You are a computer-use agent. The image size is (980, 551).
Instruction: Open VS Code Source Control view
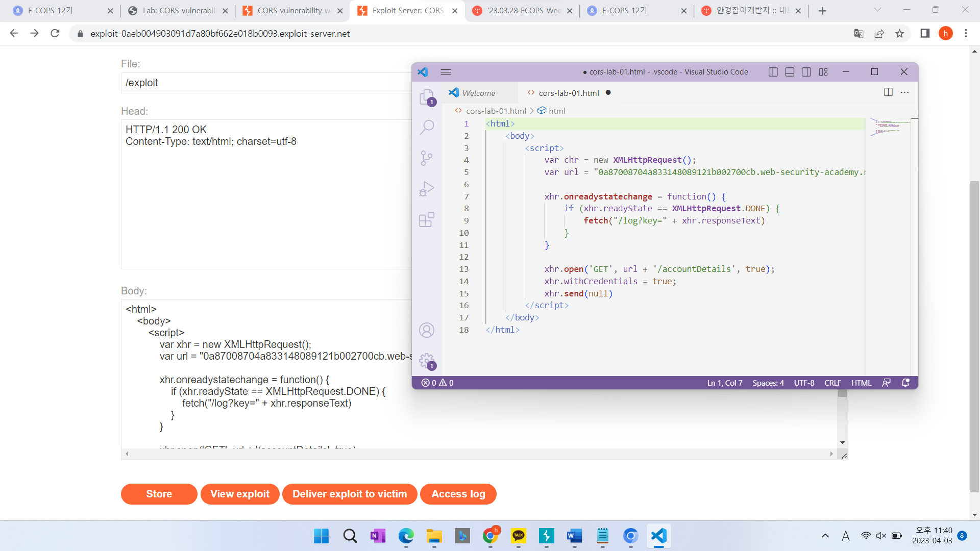(427, 158)
